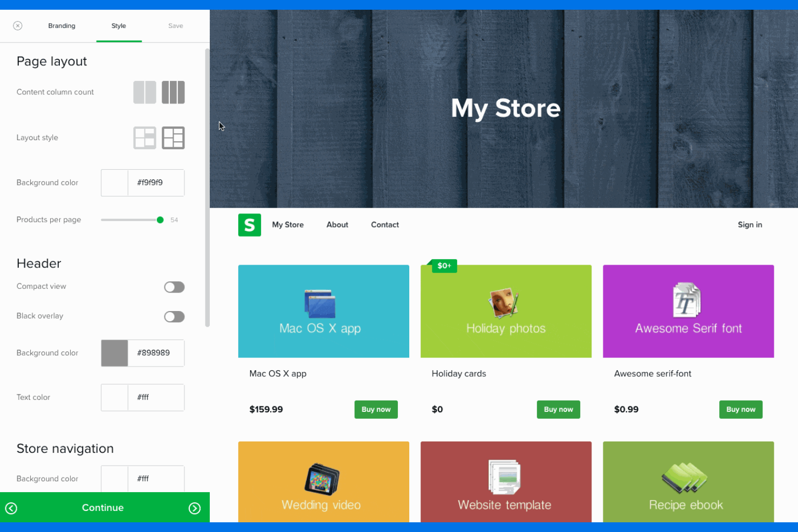Switch to the Branding tab
Screen dimensions: 798x532
click(61, 25)
